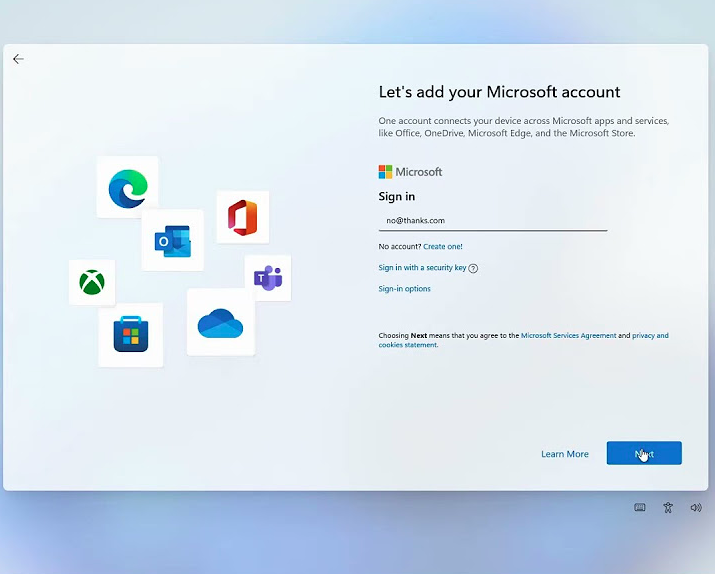Click the Microsoft four-color logo
The height and width of the screenshot is (574, 715).
click(x=385, y=172)
